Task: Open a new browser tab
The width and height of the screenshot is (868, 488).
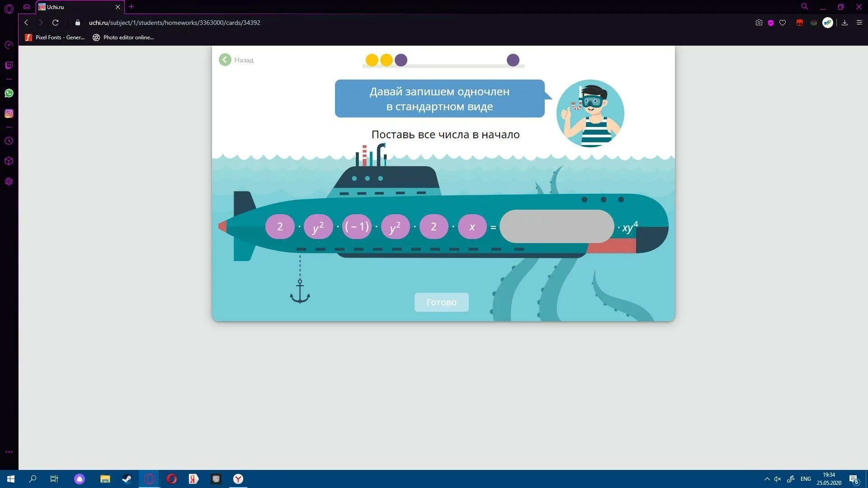Action: tap(131, 7)
